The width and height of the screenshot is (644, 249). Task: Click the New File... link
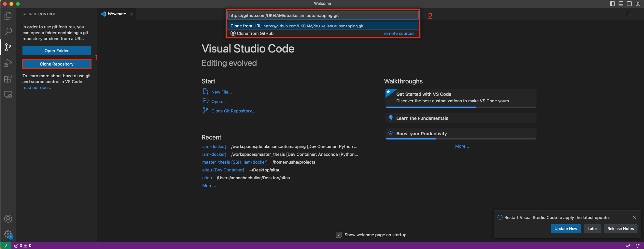[x=222, y=92]
